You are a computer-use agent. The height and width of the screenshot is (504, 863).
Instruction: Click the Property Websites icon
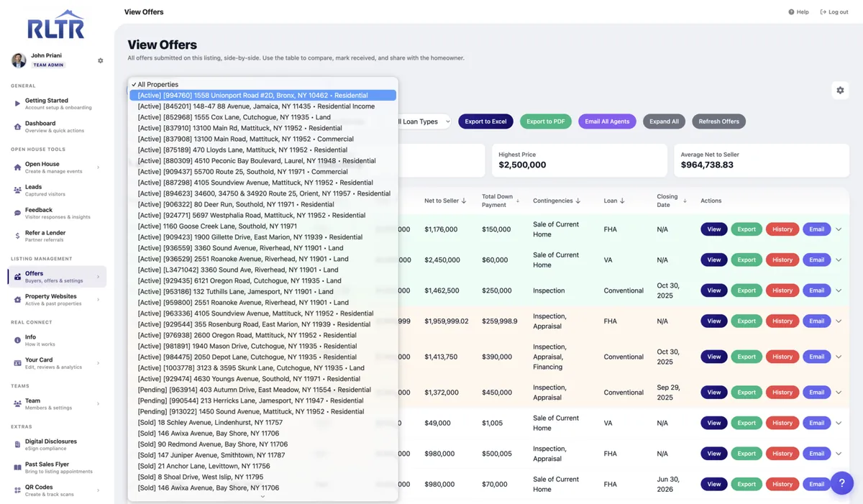point(17,299)
